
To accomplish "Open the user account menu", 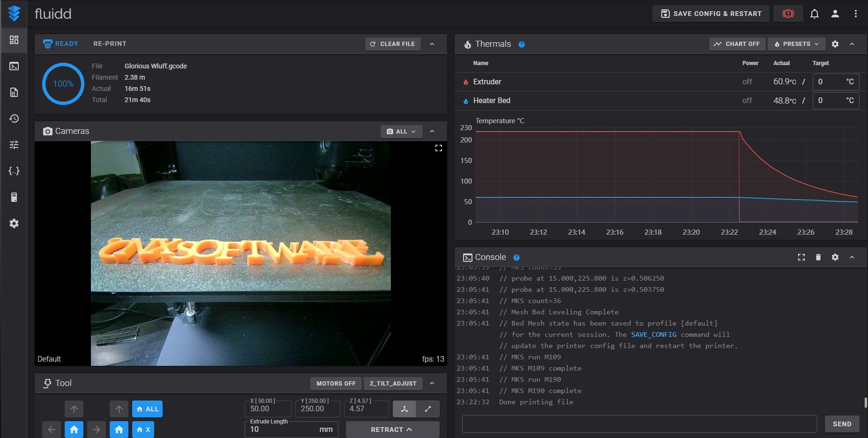I will pyautogui.click(x=835, y=14).
